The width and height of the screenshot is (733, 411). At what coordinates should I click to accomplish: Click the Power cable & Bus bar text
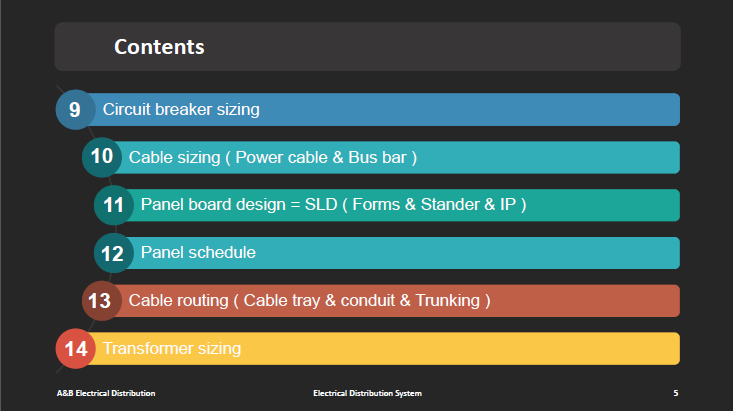[x=321, y=158]
